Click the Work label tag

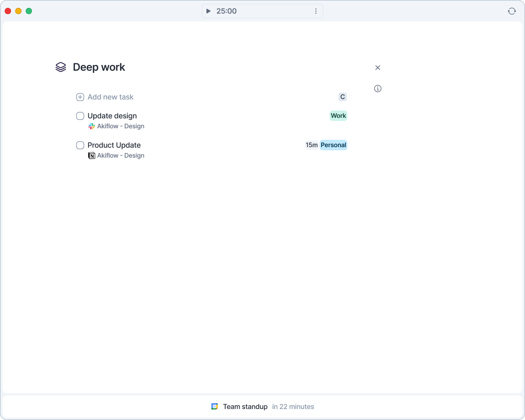(x=338, y=116)
